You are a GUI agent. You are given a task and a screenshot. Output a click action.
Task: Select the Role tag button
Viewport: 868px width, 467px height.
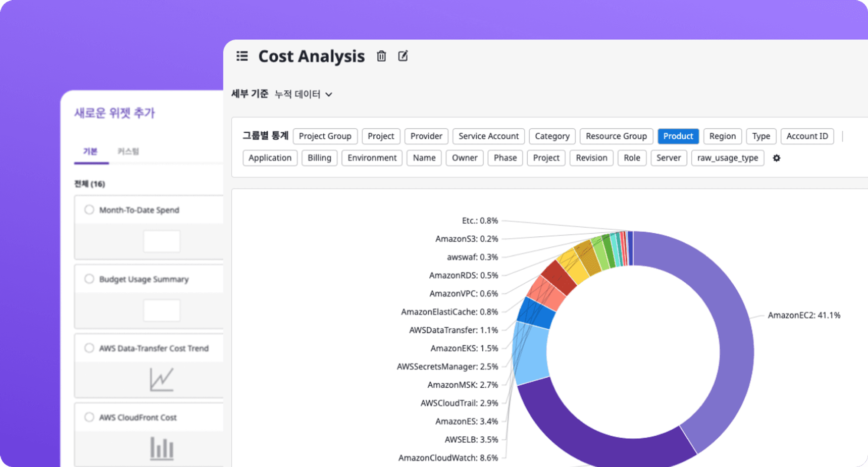[x=632, y=158]
